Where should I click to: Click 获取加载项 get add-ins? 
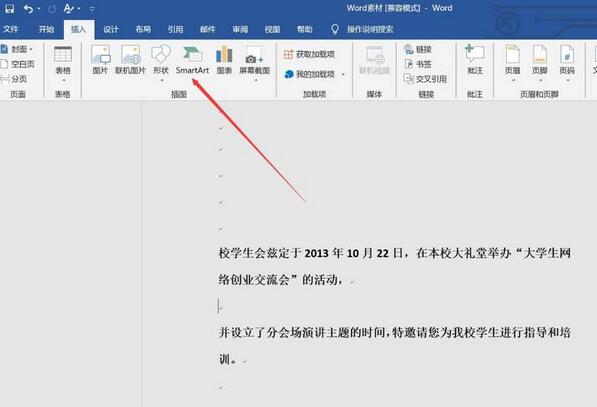point(309,54)
